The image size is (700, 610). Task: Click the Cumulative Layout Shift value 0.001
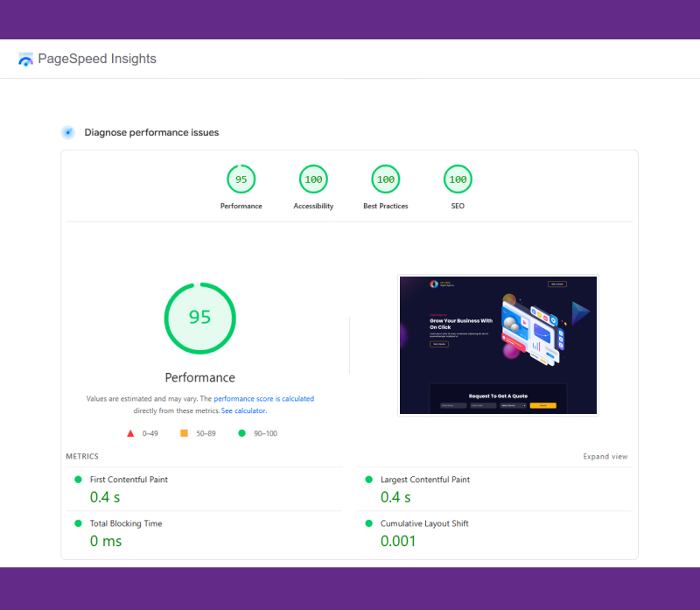[398, 541]
